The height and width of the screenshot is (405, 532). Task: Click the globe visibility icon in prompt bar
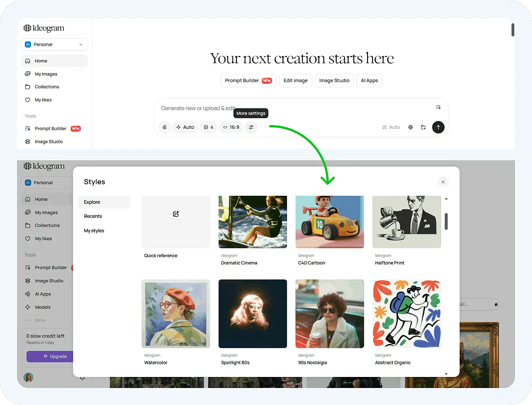tap(410, 127)
